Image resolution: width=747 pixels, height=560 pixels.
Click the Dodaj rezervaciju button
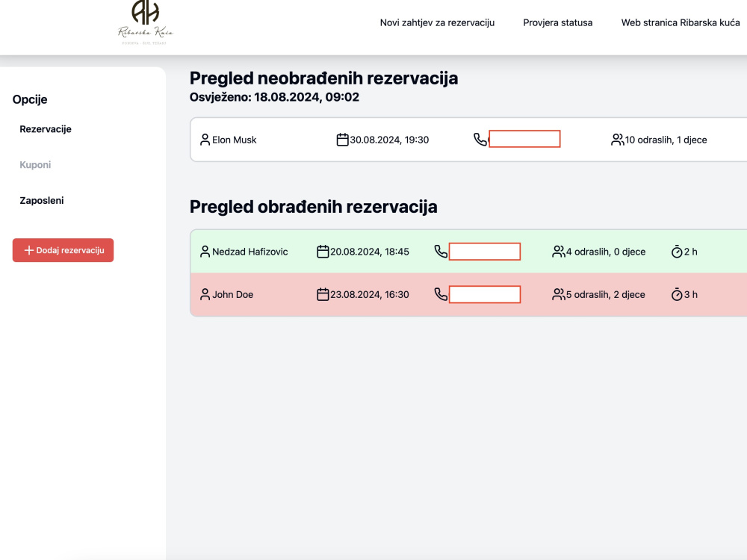point(63,250)
